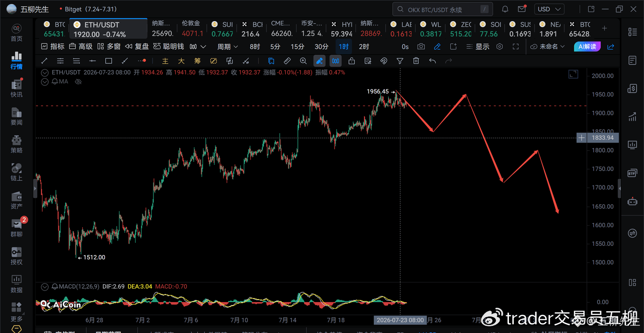The image size is (644, 333).
Task: Undo the last drawing action
Action: (x=432, y=61)
